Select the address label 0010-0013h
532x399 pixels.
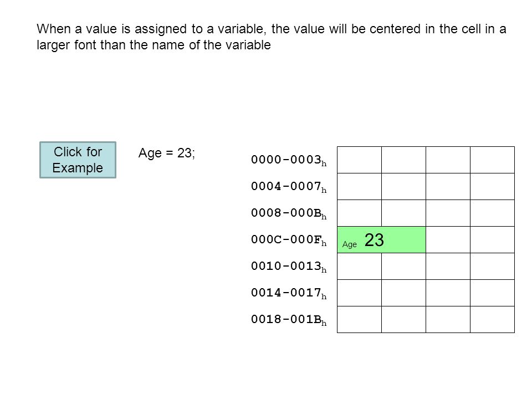click(x=289, y=267)
